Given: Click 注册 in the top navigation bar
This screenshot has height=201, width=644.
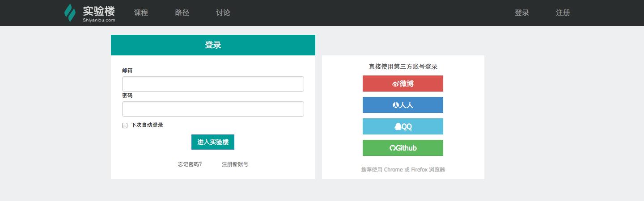Looking at the screenshot, I should point(563,13).
